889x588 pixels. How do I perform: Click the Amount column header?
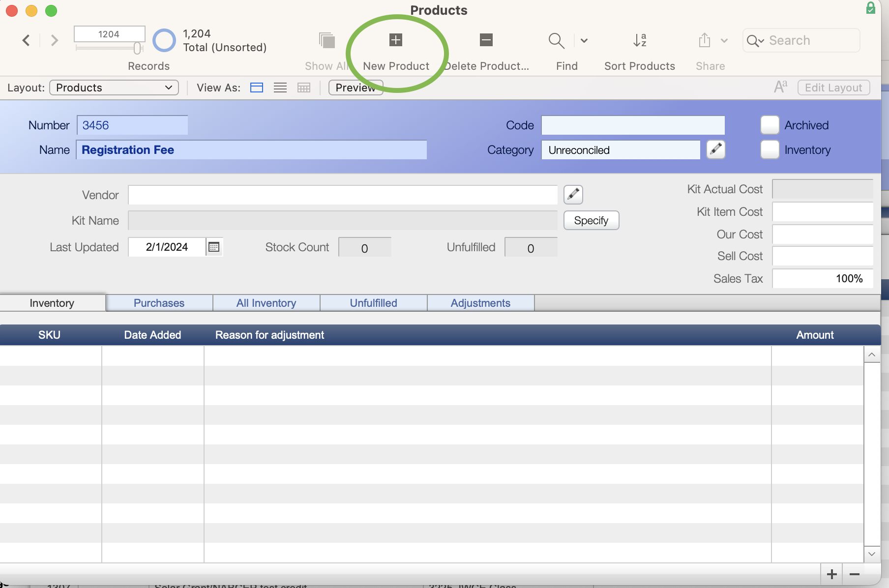[815, 335]
